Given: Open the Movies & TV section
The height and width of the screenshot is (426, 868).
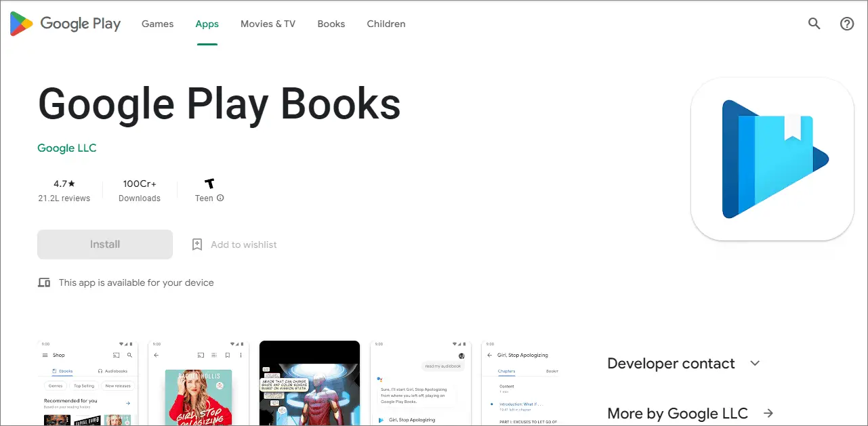Looking at the screenshot, I should (268, 23).
